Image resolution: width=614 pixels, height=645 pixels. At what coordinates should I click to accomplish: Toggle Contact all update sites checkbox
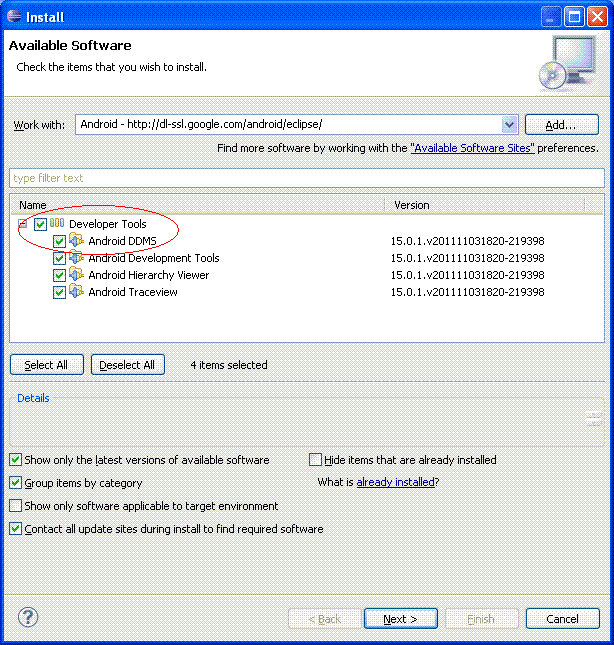coord(16,529)
